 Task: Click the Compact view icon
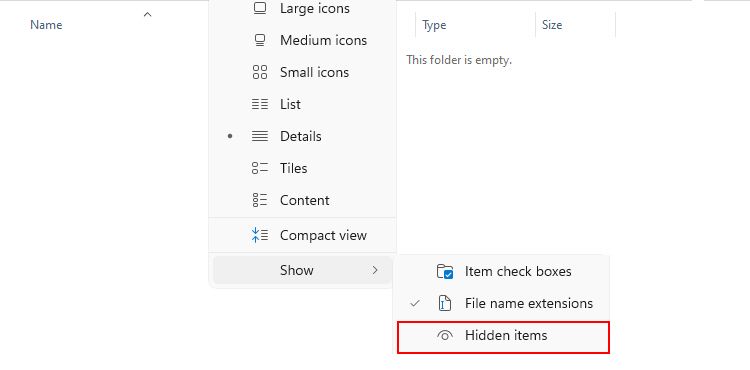(x=260, y=235)
